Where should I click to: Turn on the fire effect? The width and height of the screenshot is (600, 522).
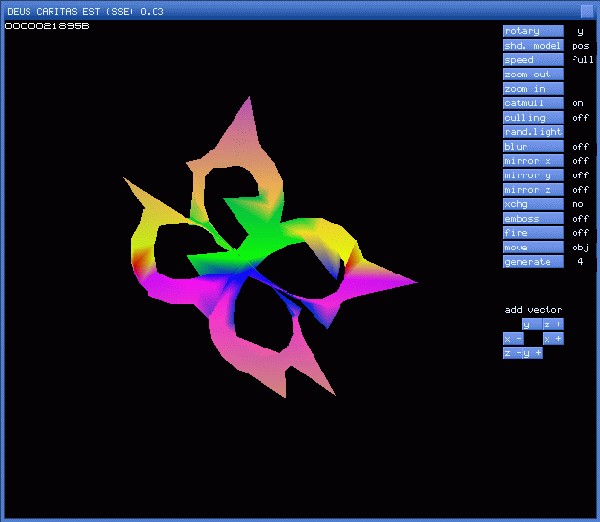point(533,233)
